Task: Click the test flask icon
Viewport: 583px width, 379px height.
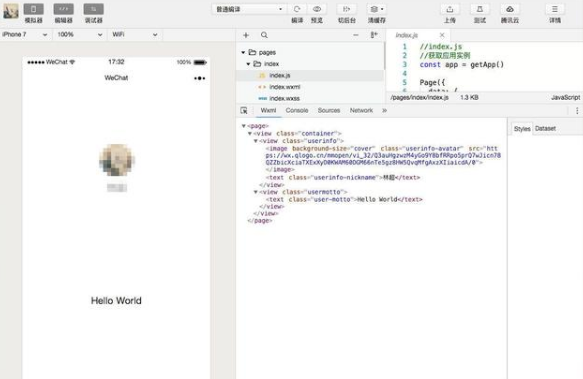Action: [x=480, y=9]
